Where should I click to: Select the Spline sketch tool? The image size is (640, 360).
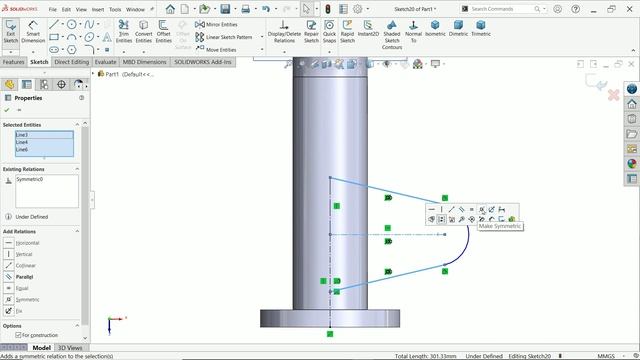89,24
